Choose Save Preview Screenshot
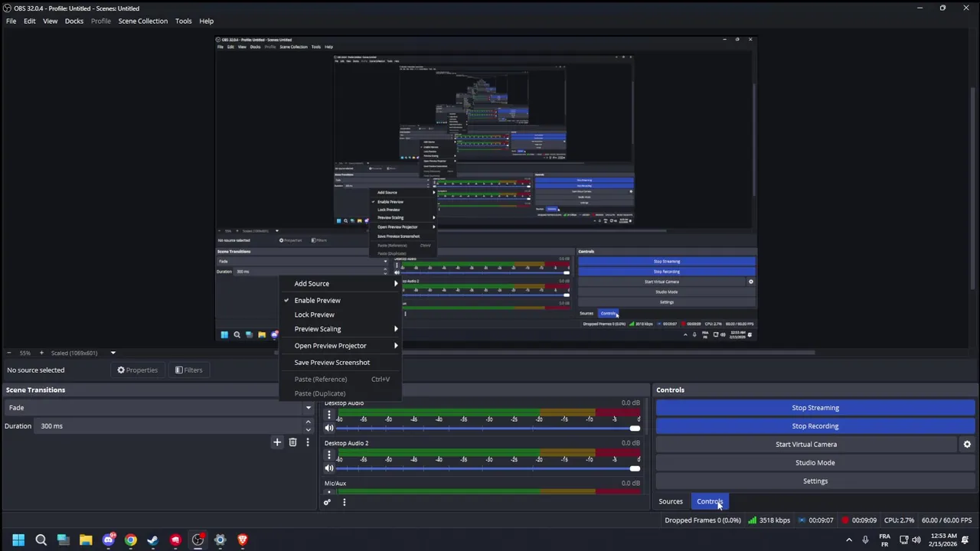This screenshot has height=551, width=980. click(341, 363)
